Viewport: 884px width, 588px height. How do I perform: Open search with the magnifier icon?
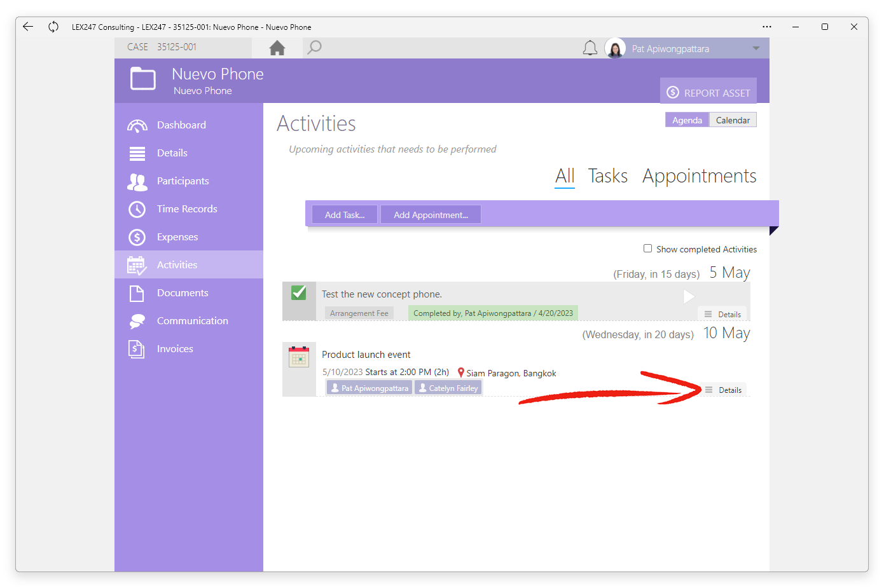tap(314, 48)
